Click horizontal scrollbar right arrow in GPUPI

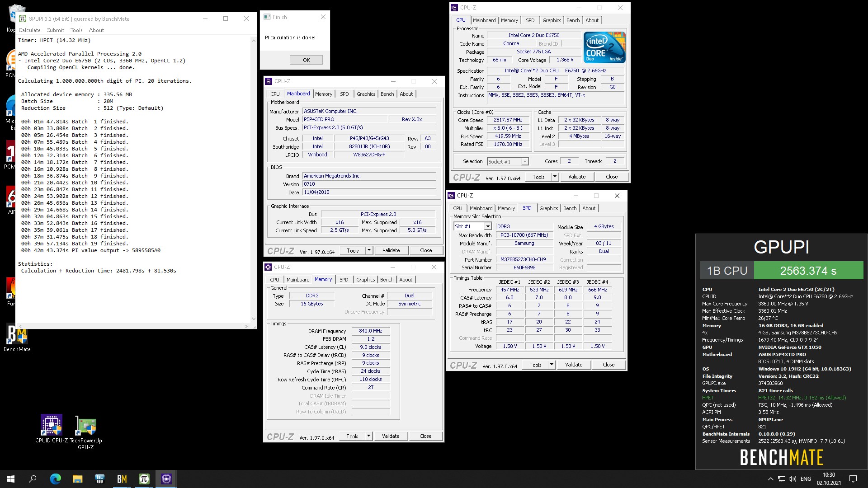point(246,326)
